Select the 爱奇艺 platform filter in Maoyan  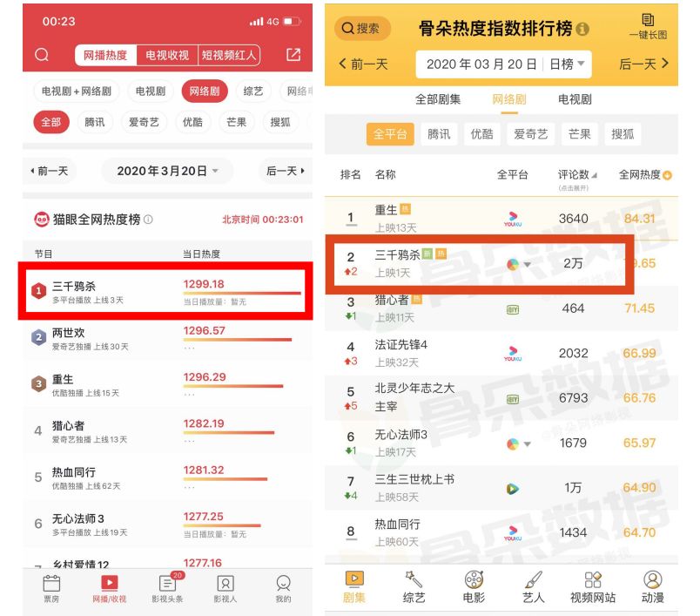click(x=144, y=122)
